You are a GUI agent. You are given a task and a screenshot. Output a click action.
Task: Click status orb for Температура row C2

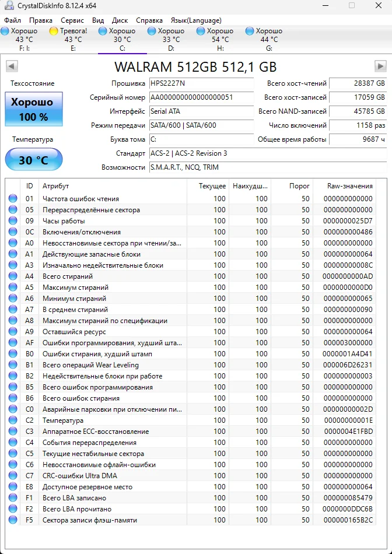click(x=13, y=420)
